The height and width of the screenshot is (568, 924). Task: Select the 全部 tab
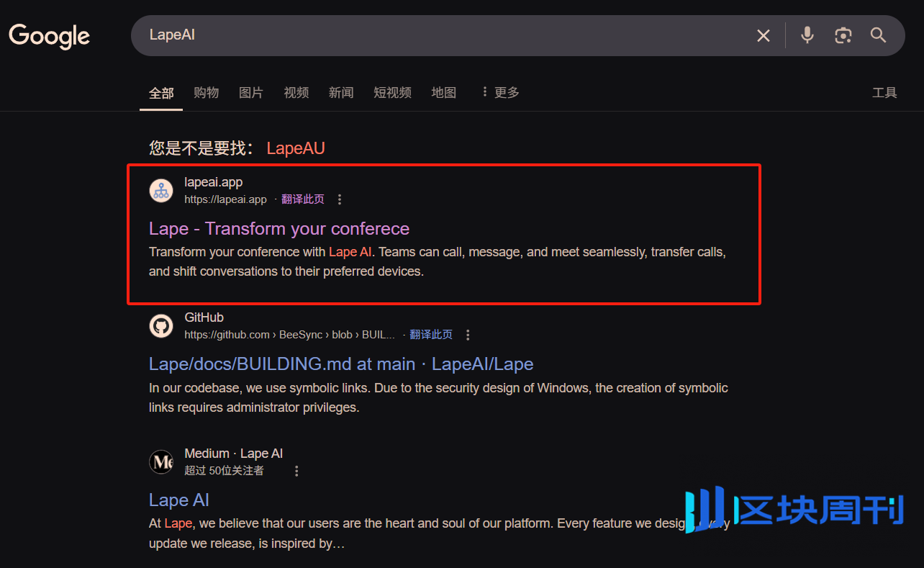tap(161, 93)
